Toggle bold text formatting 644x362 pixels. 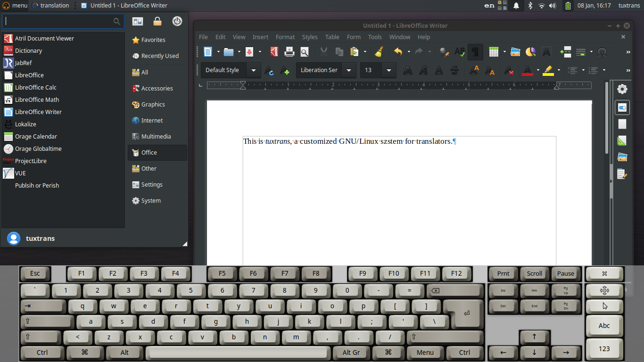click(x=408, y=70)
